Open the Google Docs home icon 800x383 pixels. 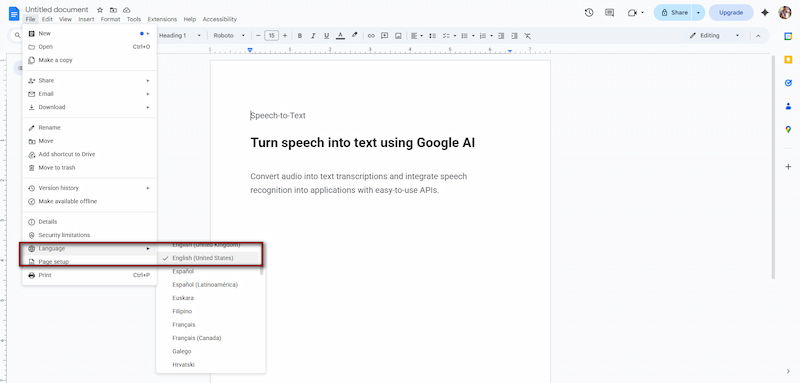tap(14, 13)
